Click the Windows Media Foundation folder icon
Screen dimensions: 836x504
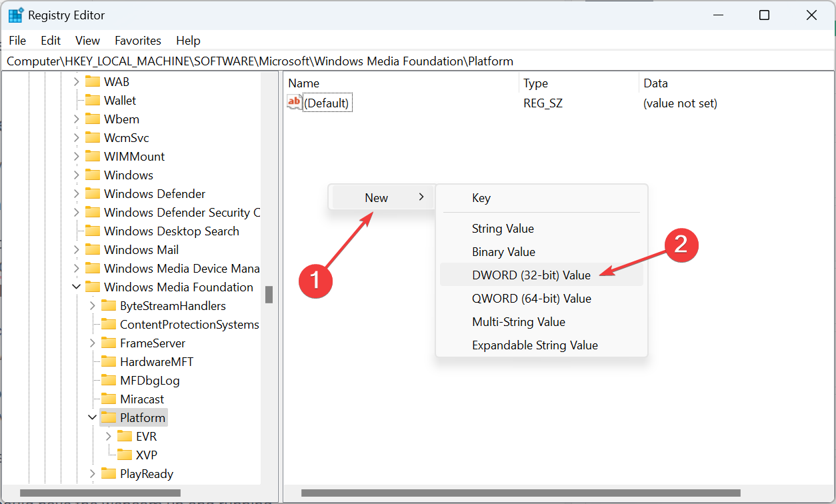click(x=93, y=287)
